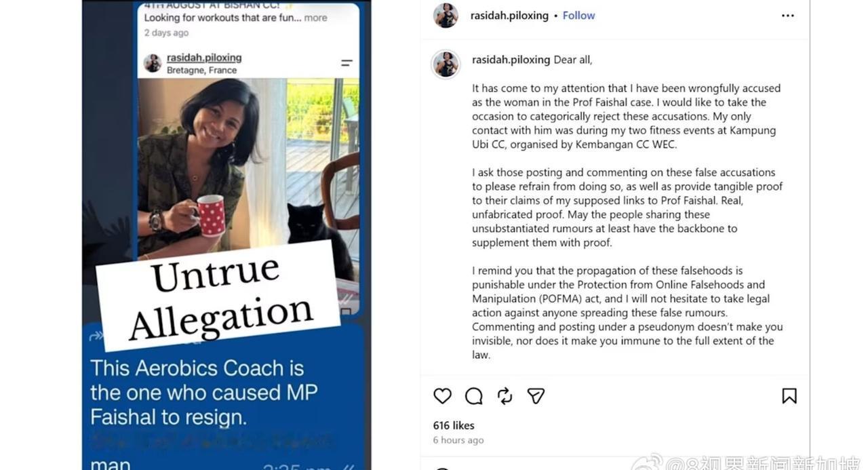This screenshot has width=868, height=470.
Task: Expand story text with more link
Action: (x=315, y=18)
